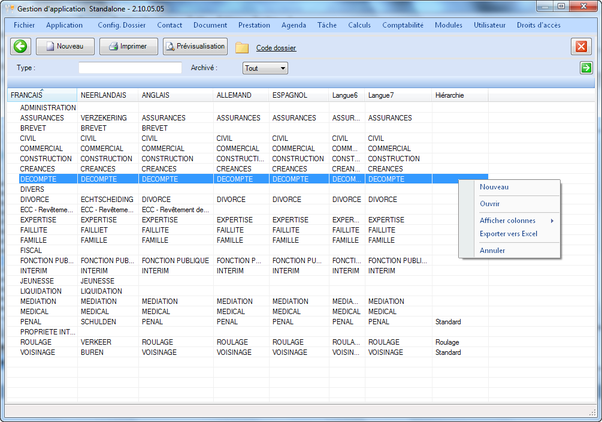
Task: Open the Prestation menu
Action: 254,23
